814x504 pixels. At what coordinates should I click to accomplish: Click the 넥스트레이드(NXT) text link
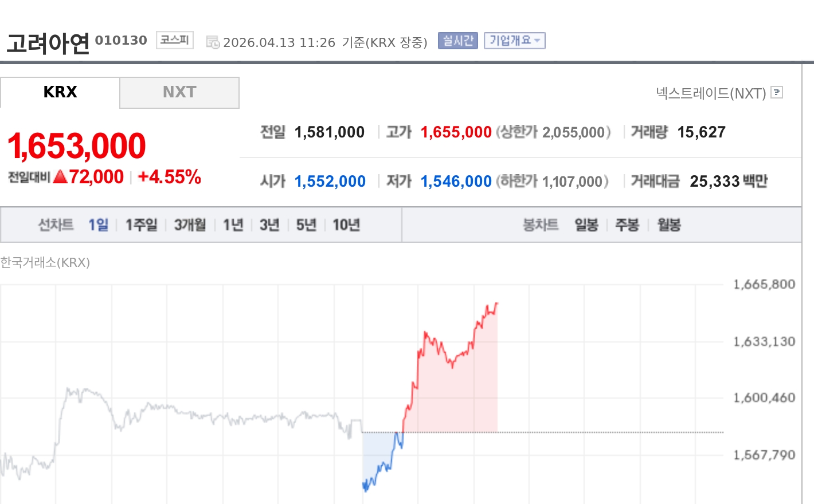[x=711, y=93]
